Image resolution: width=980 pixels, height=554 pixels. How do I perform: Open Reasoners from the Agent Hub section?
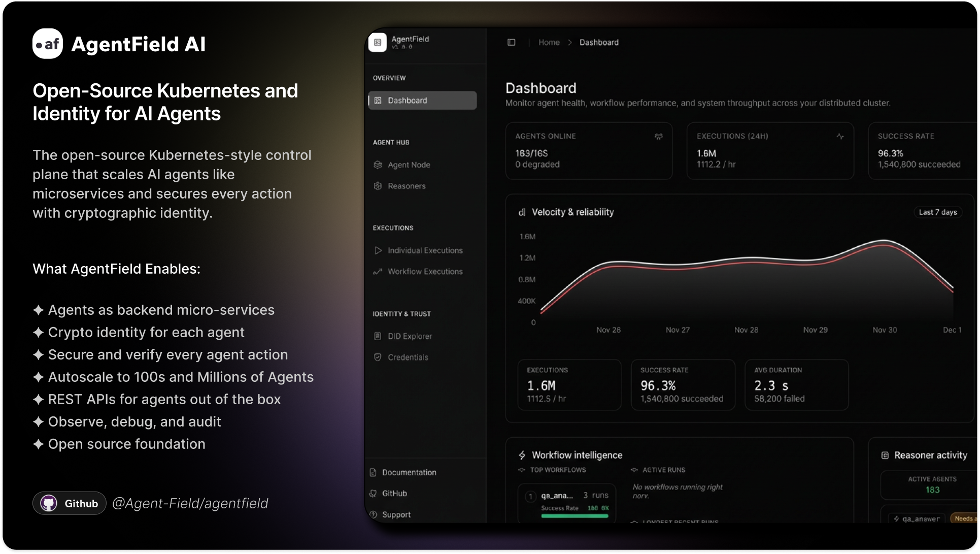click(x=406, y=186)
